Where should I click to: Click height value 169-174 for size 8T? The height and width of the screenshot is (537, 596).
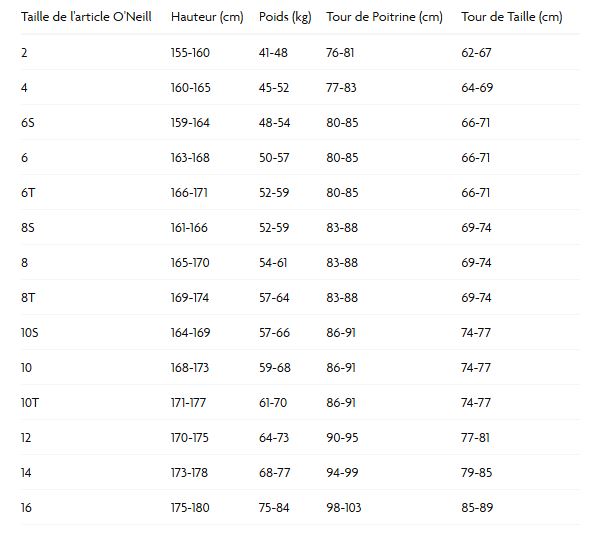(x=190, y=298)
